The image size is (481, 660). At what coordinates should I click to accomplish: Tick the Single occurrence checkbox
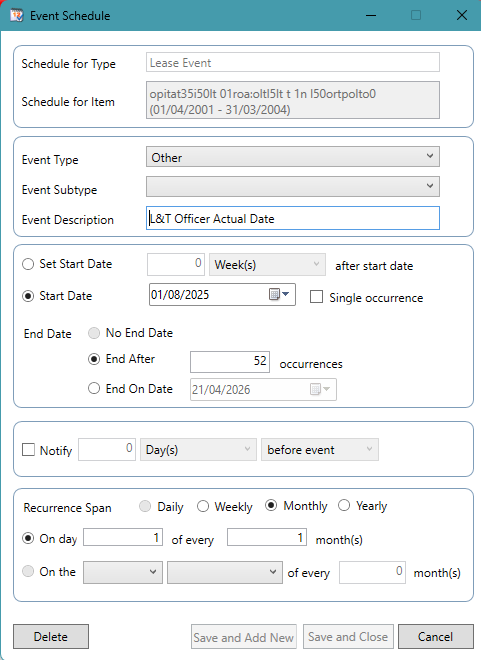316,297
